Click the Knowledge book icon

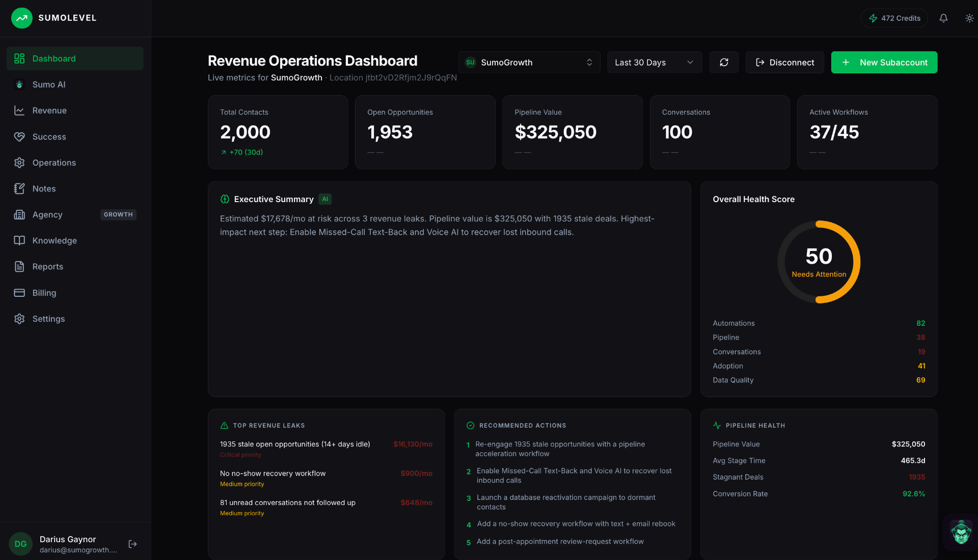[x=19, y=240]
